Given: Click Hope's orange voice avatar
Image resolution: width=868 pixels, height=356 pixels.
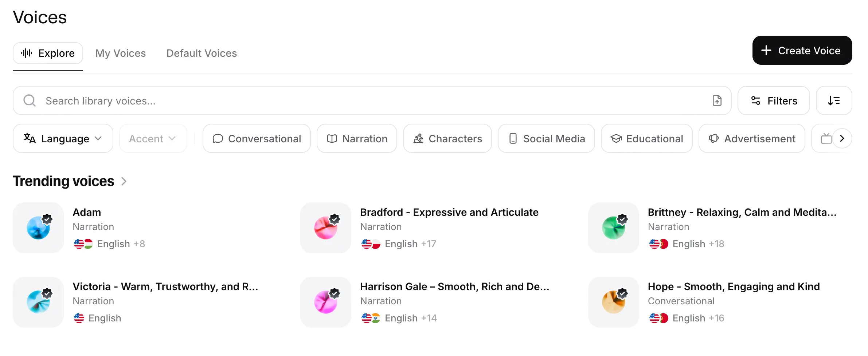Looking at the screenshot, I should coord(613,302).
